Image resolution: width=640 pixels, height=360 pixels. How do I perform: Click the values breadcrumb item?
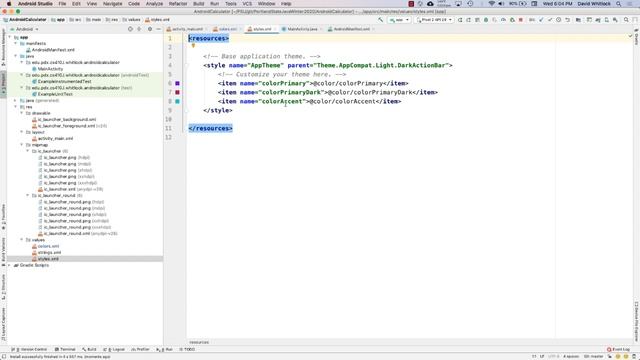click(x=131, y=20)
